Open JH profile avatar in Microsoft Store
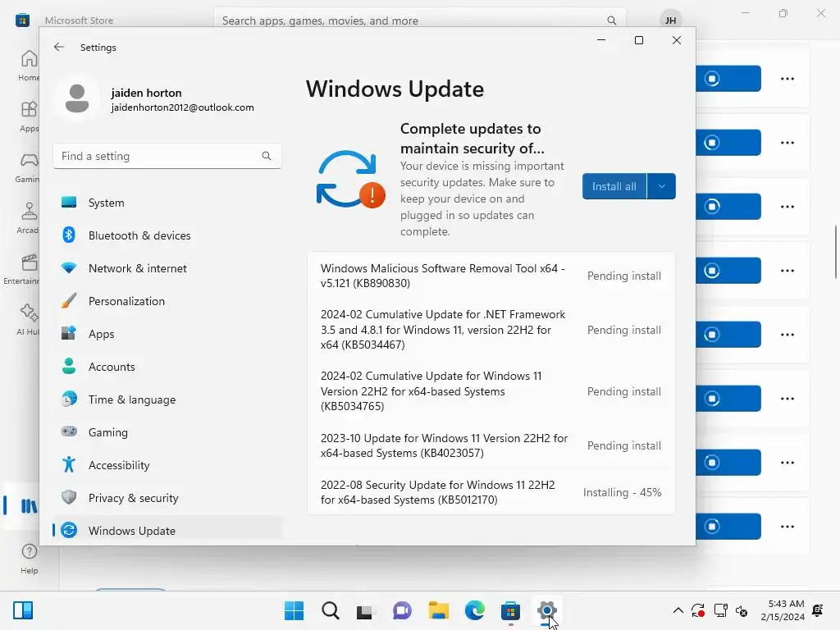The width and height of the screenshot is (840, 630). click(x=670, y=21)
